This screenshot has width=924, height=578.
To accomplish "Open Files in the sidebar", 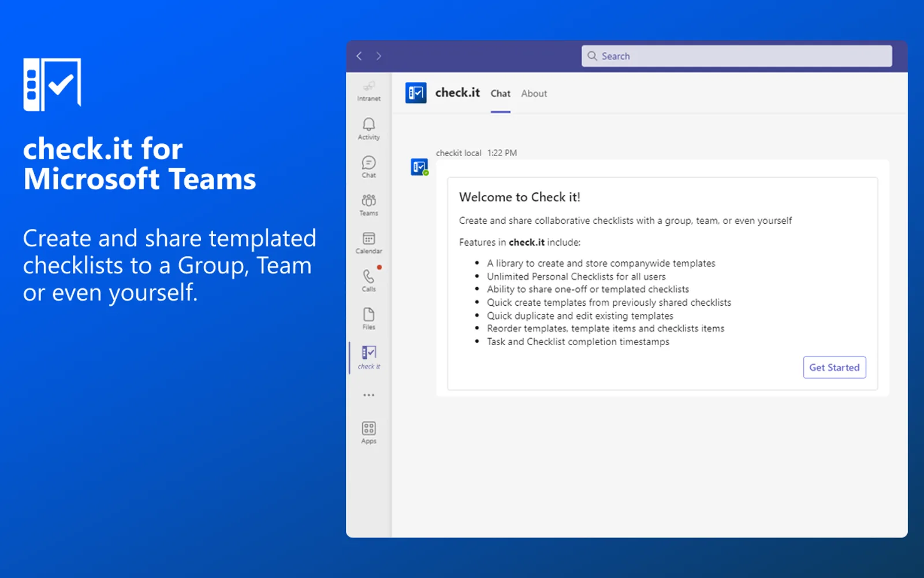I will pyautogui.click(x=369, y=319).
